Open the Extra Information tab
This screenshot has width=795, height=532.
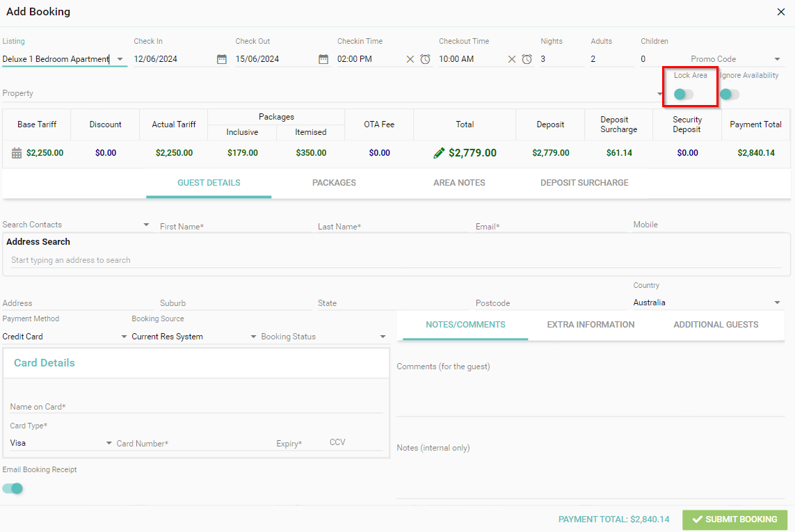click(x=591, y=325)
